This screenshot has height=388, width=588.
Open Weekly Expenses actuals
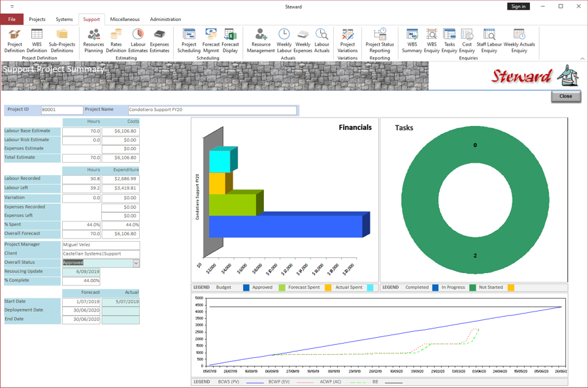coord(302,41)
